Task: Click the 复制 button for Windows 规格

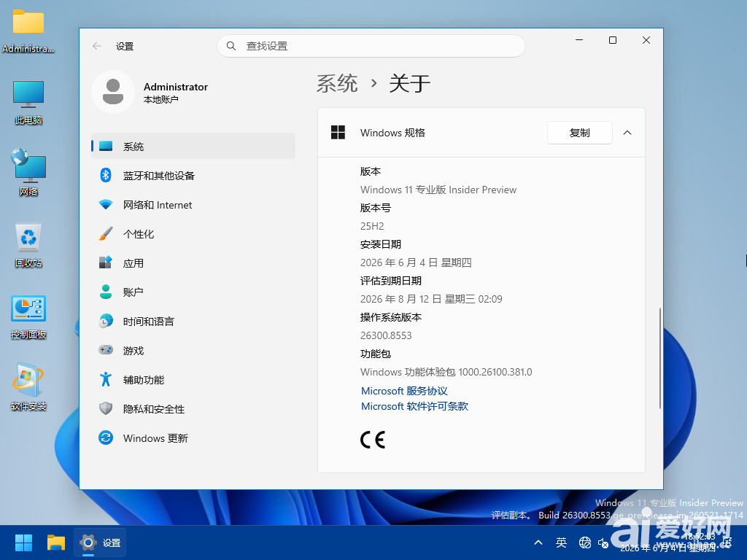Action: tap(580, 133)
